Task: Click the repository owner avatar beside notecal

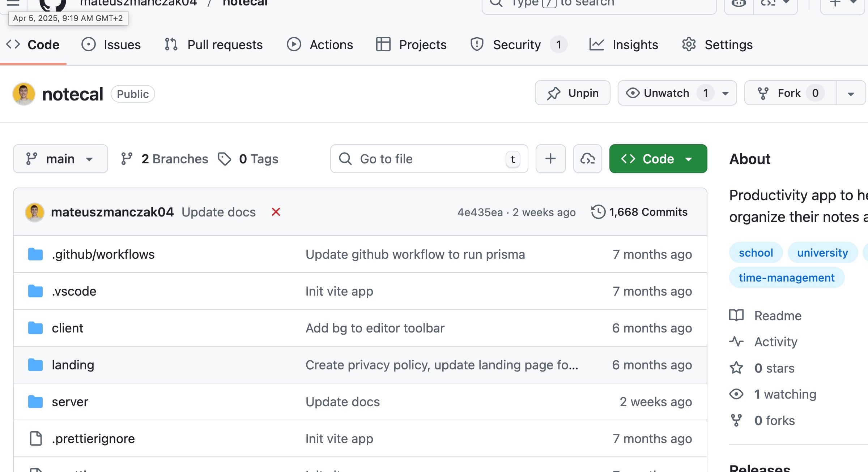Action: (x=24, y=94)
